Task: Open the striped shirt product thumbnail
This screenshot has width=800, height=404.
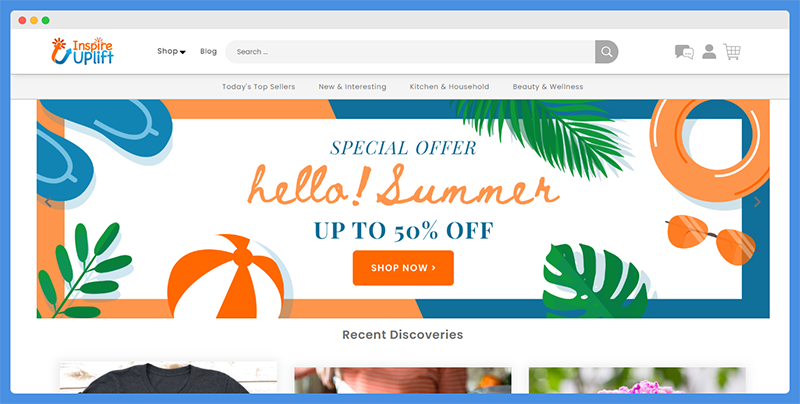Action: pos(403,381)
